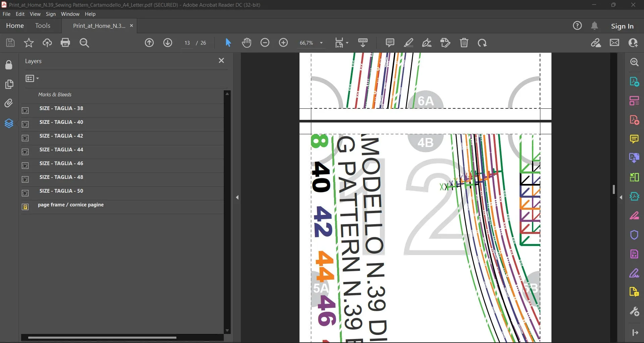Toggle the Layers panel icon in sidebar
The image size is (644, 343).
click(9, 124)
